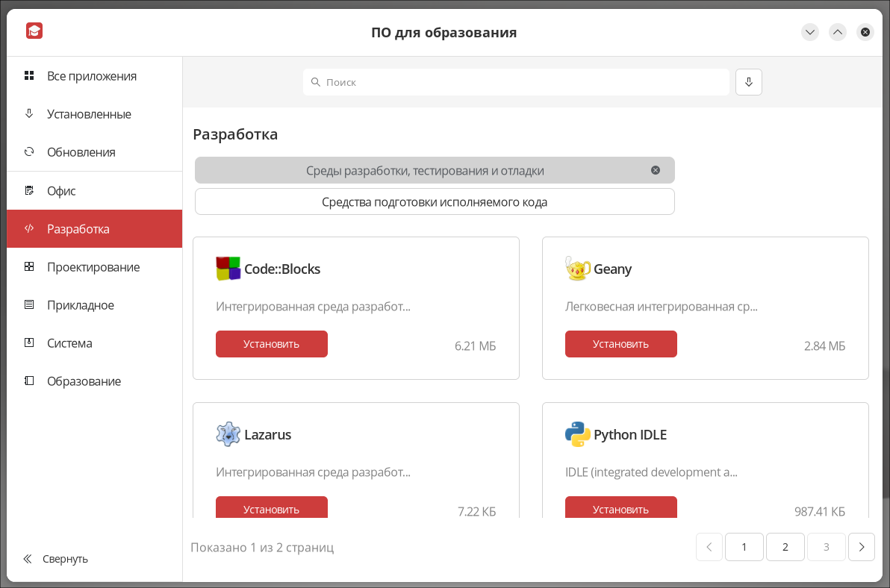This screenshot has width=890, height=588.
Task: Open the Все приложения section
Action: click(x=94, y=76)
